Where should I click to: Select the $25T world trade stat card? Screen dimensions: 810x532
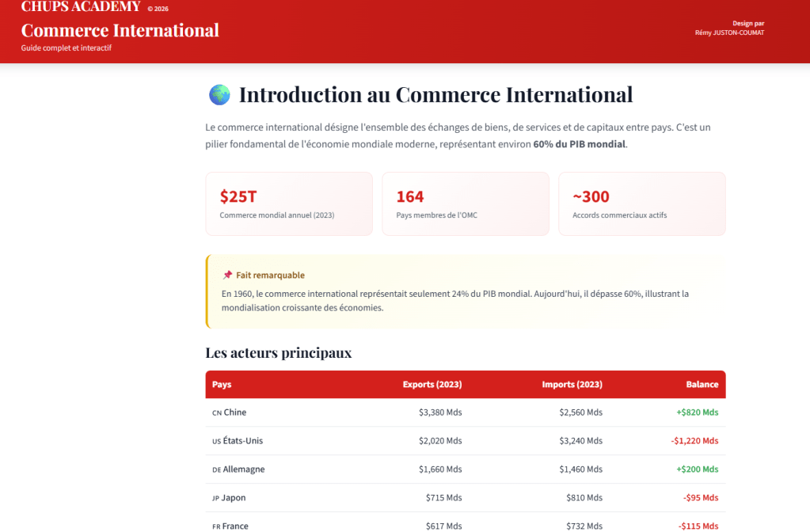coord(289,204)
